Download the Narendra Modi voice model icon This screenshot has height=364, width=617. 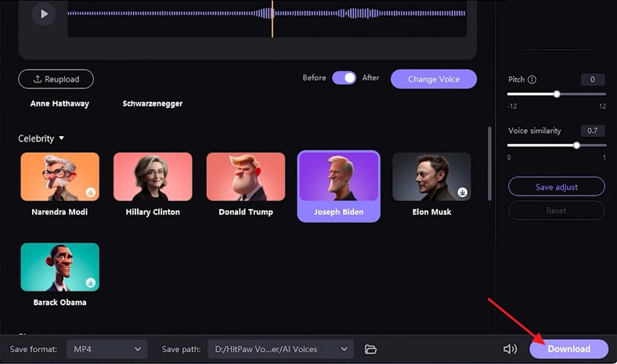pos(91,193)
